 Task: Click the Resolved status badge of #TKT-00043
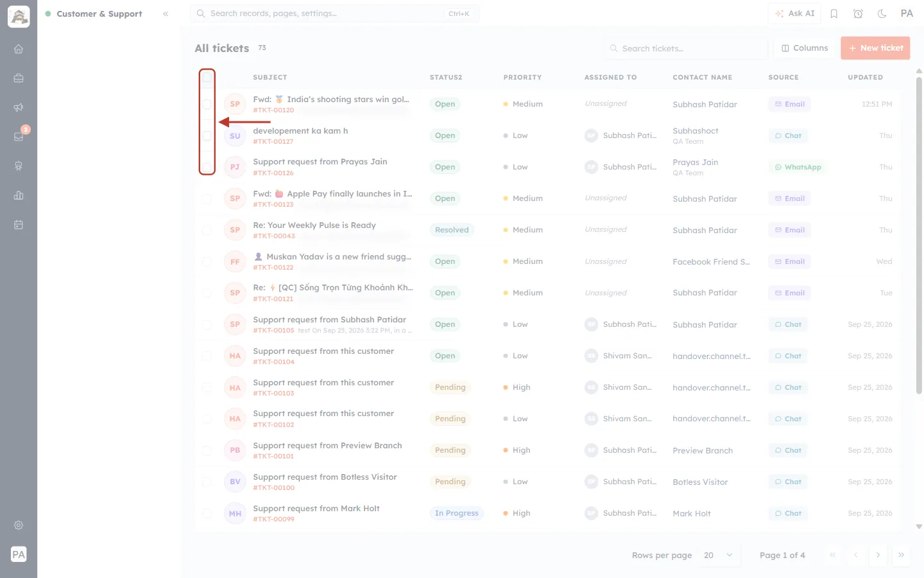[x=452, y=230]
